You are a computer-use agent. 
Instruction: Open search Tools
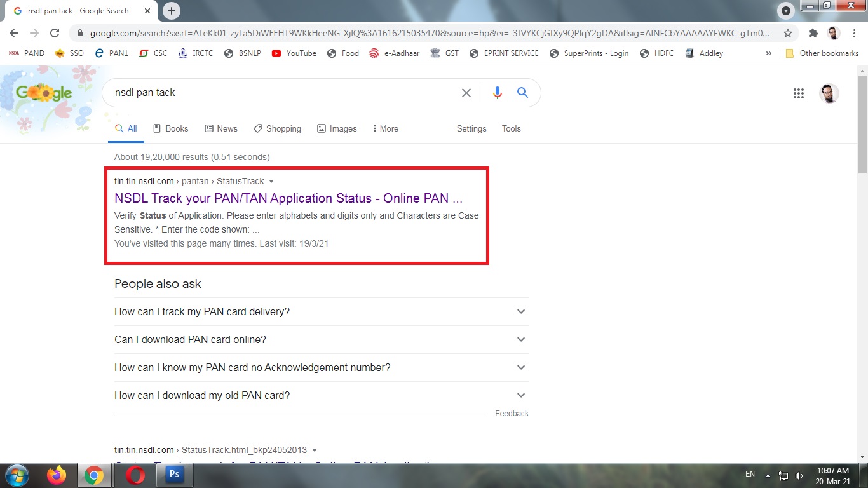pyautogui.click(x=512, y=128)
